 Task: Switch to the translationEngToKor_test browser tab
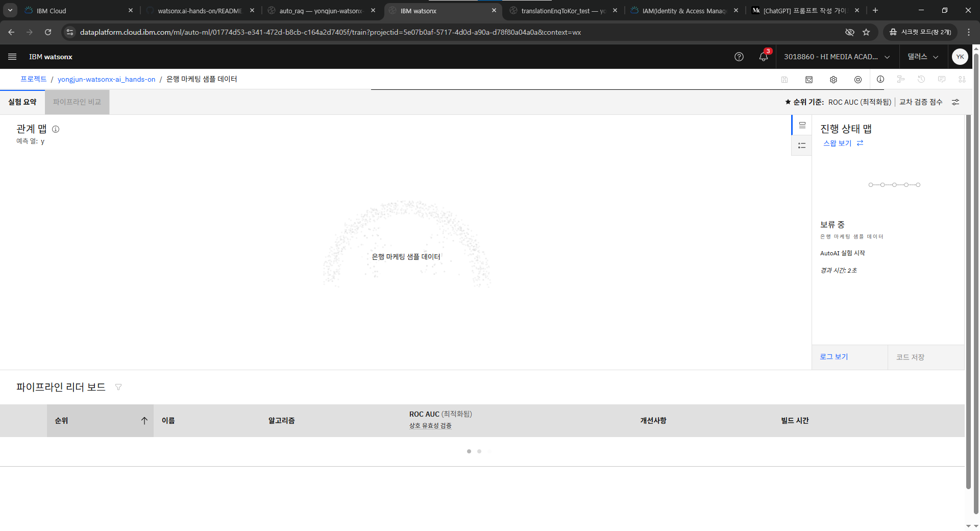563,11
